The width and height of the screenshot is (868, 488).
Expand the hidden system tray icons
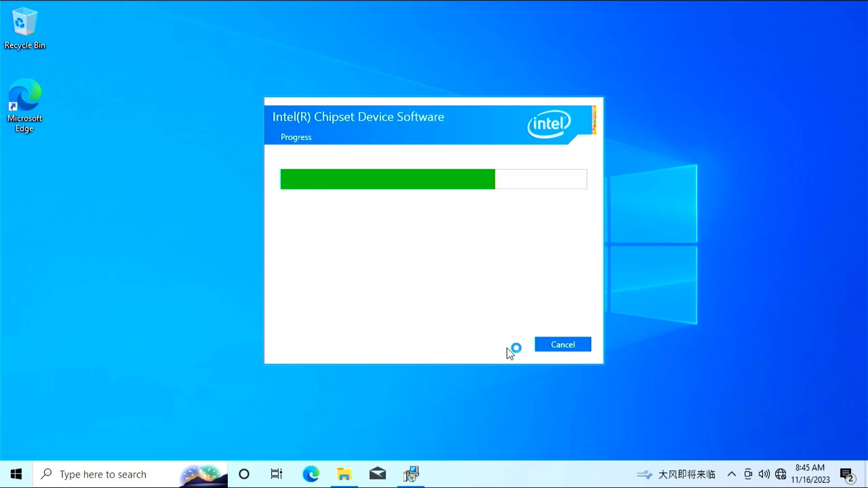click(731, 474)
